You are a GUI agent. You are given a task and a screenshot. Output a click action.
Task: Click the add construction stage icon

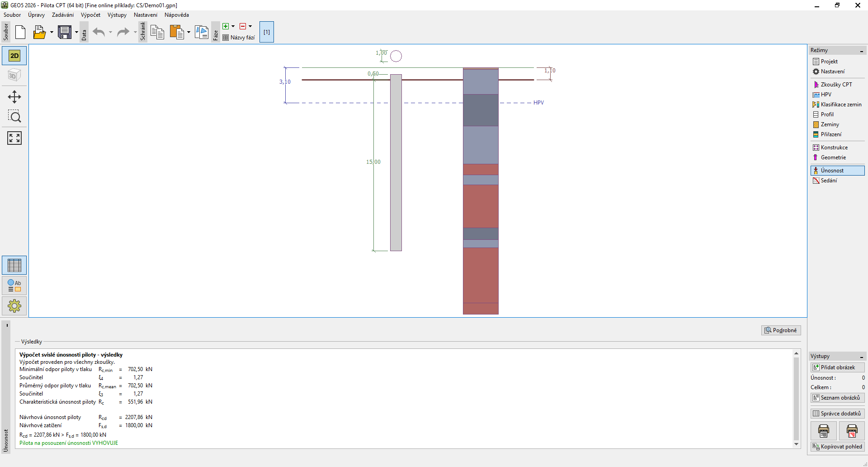[226, 26]
